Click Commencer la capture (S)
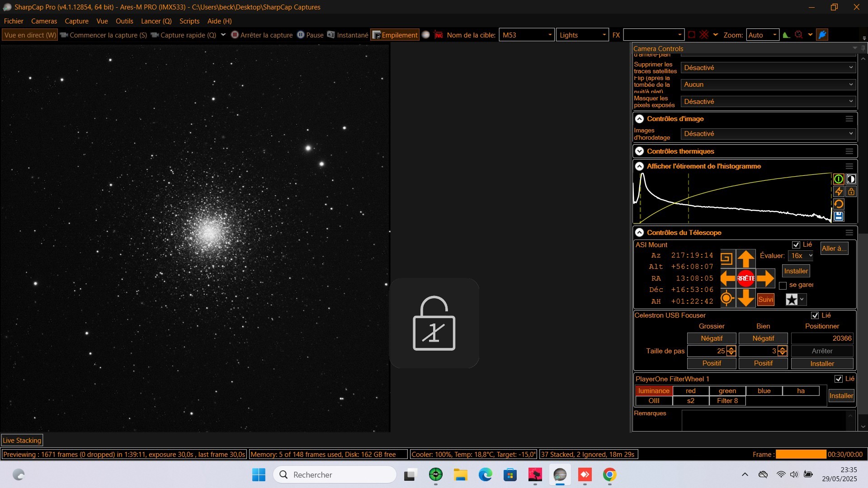This screenshot has width=868, height=488. coord(104,35)
